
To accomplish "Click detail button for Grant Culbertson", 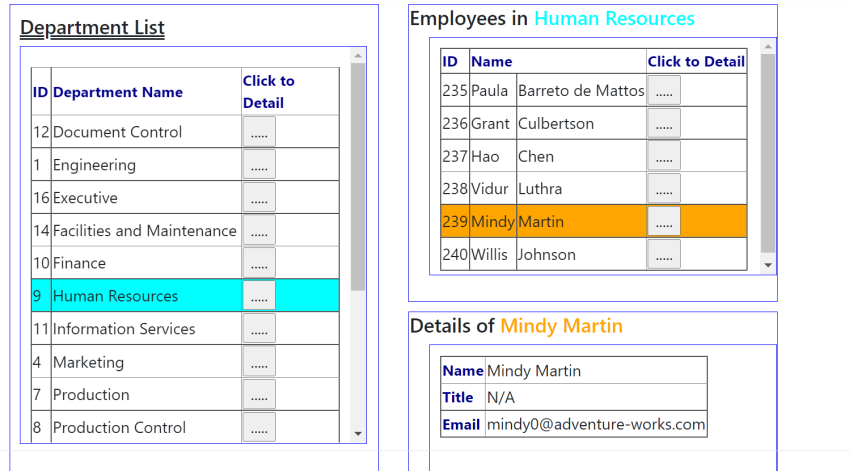I will tap(664, 124).
